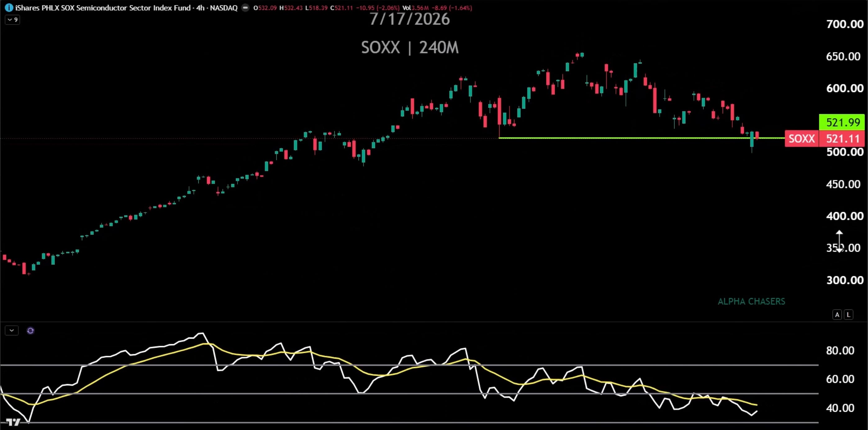
Task: Click the blue info icon beside the symbol name
Action: [9, 8]
